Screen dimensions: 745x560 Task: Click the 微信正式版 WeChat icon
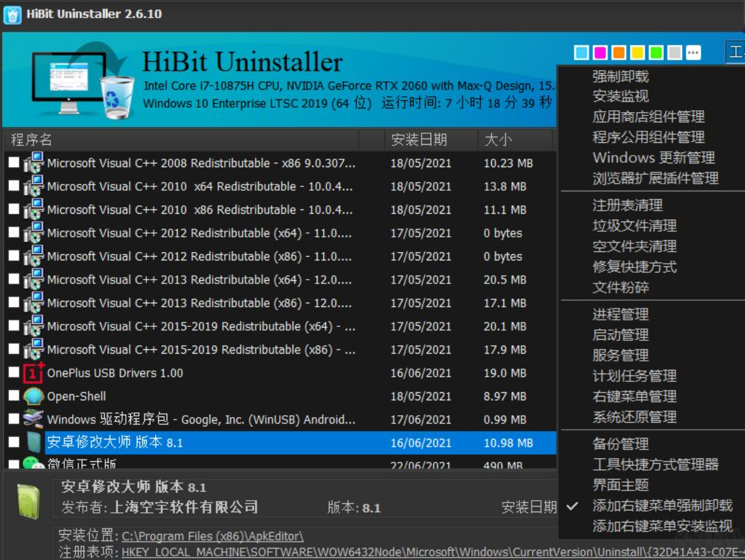click(32, 461)
